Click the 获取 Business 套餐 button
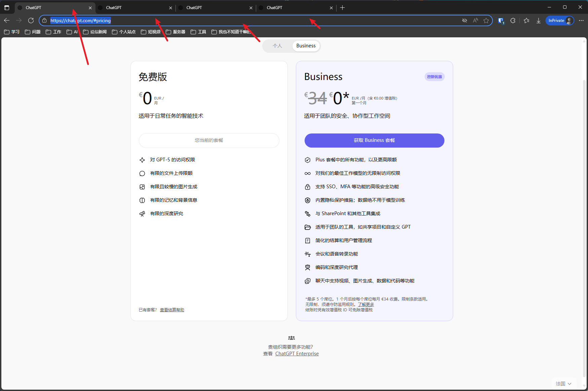The height and width of the screenshot is (391, 588). pos(374,141)
